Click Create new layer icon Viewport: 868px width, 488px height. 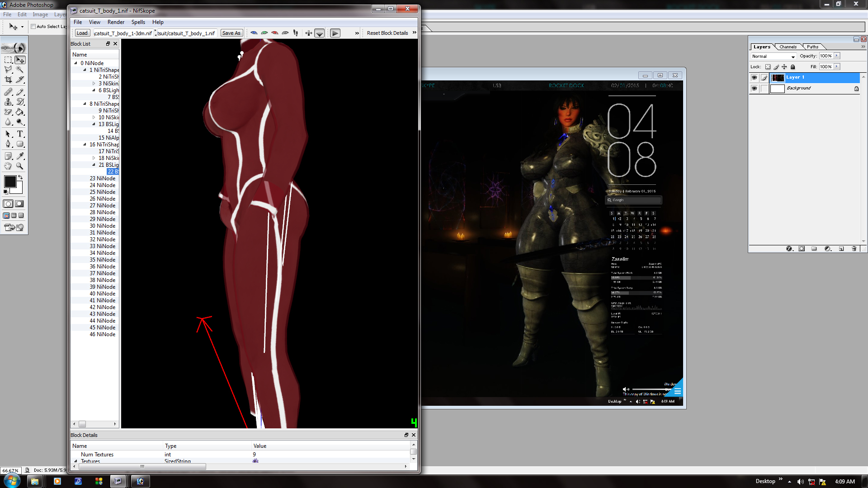(x=841, y=249)
